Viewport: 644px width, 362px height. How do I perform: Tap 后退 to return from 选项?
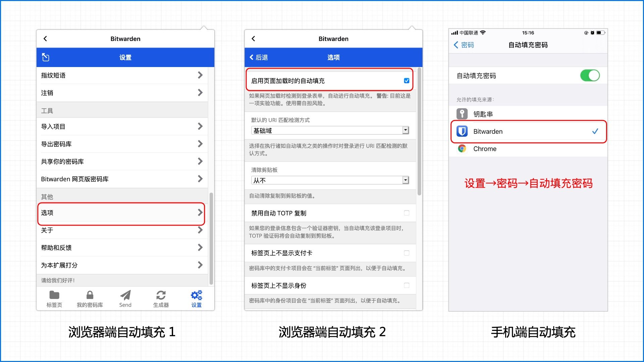tap(258, 57)
